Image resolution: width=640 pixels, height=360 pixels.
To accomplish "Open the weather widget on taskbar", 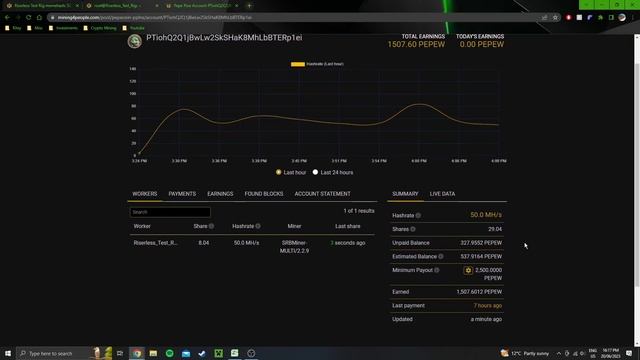I will tap(525, 353).
